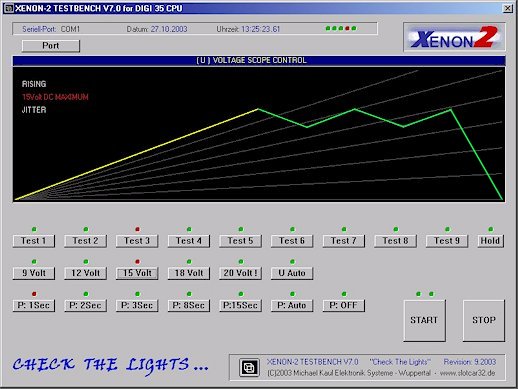Click the voltage scope graph display
This screenshot has width=518, height=389.
click(259, 134)
